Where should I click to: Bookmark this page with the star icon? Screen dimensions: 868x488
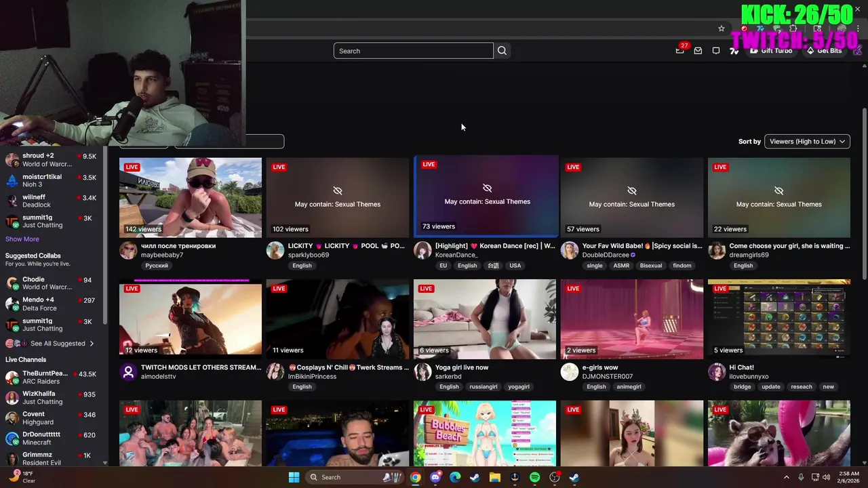click(x=722, y=28)
